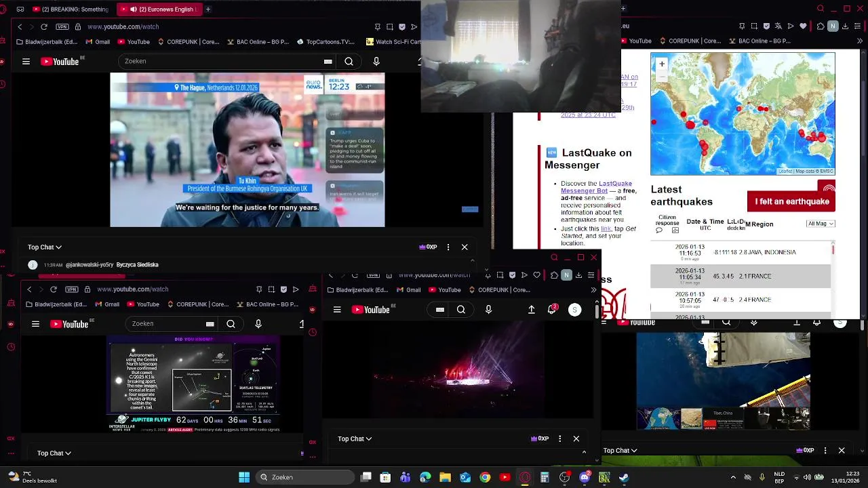The image size is (868, 488).
Task: Open chat options menu in concert window
Action: coord(559,439)
